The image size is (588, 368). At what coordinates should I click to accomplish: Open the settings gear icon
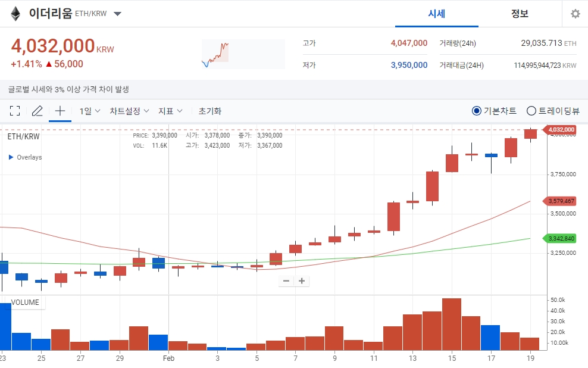pyautogui.click(x=575, y=14)
